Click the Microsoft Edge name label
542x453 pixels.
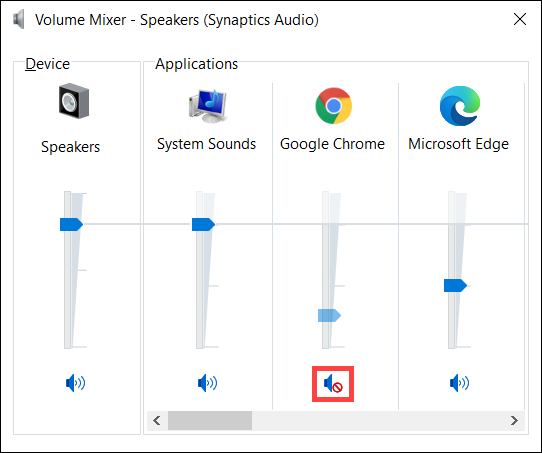click(458, 144)
